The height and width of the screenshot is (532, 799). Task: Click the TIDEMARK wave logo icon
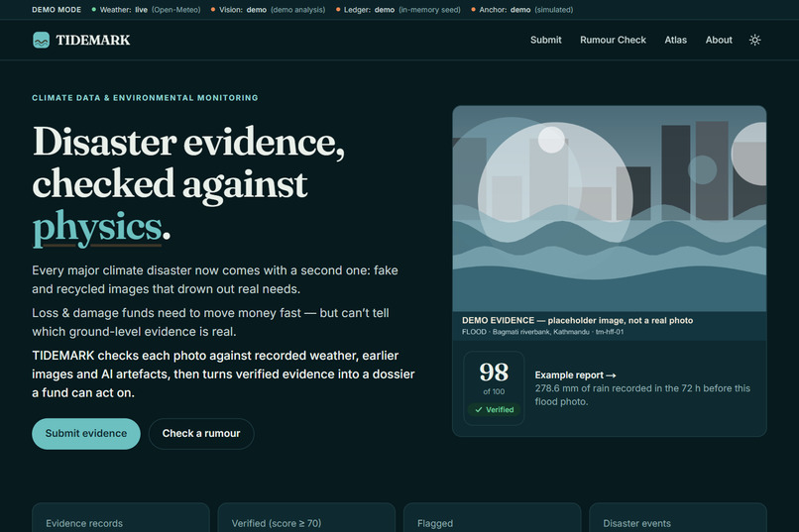pos(41,40)
